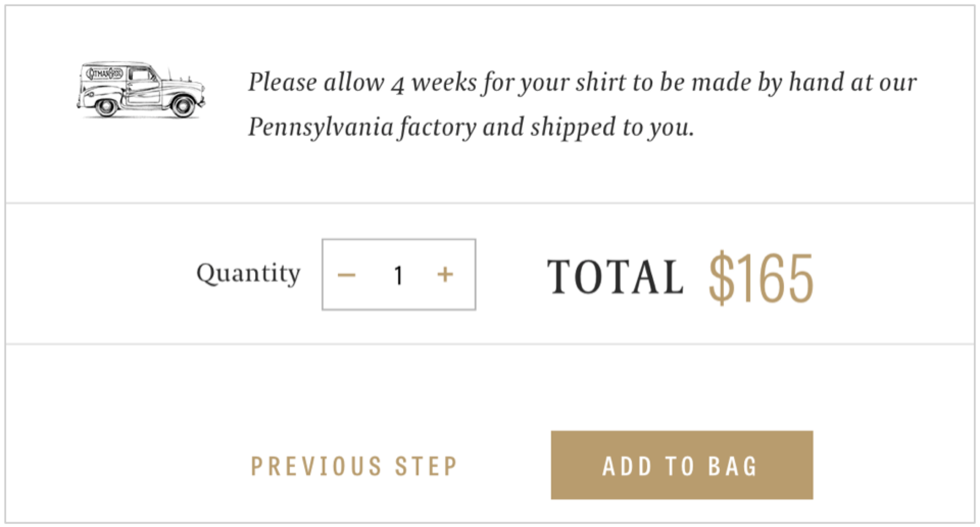This screenshot has height=527, width=980.
Task: Click the front wheel of the van
Action: pyautogui.click(x=182, y=106)
